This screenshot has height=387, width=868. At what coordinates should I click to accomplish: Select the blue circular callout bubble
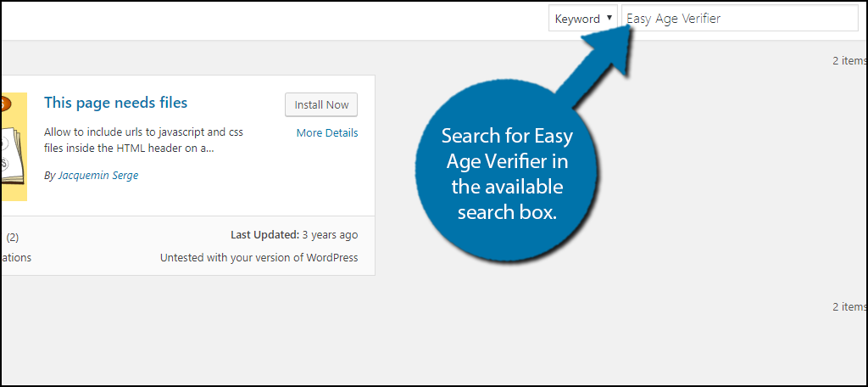pyautogui.click(x=507, y=172)
